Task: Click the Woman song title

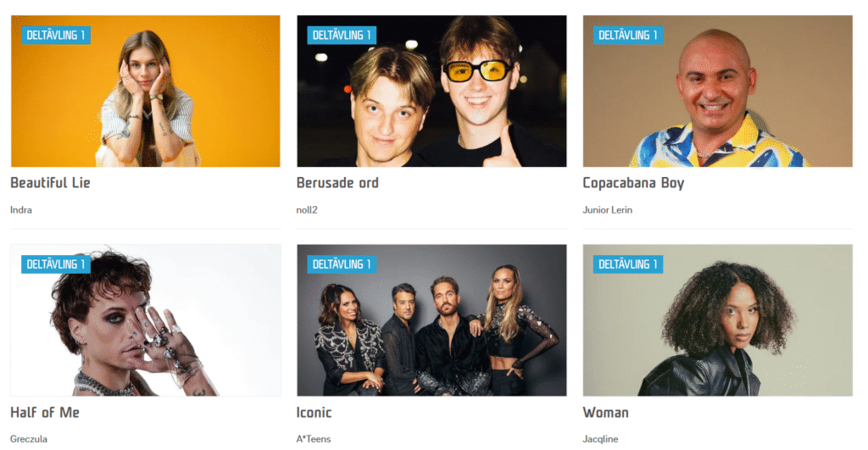Action: (605, 413)
